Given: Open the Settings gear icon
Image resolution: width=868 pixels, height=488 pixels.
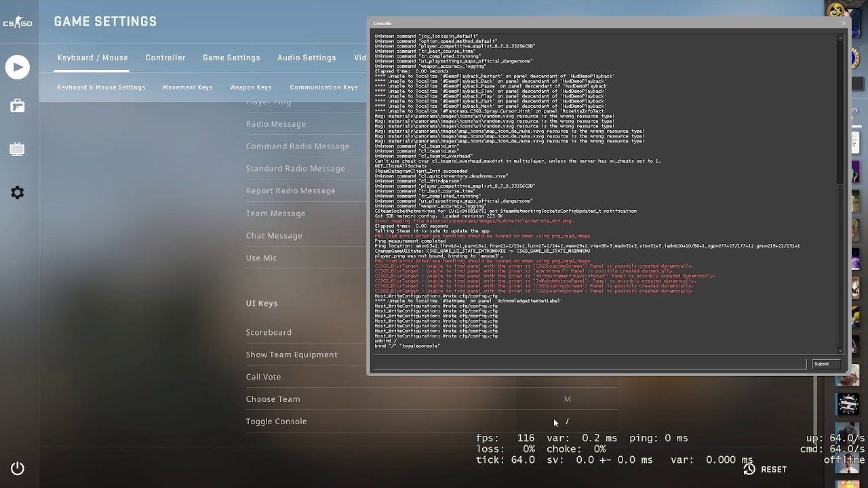Looking at the screenshot, I should coord(18,192).
